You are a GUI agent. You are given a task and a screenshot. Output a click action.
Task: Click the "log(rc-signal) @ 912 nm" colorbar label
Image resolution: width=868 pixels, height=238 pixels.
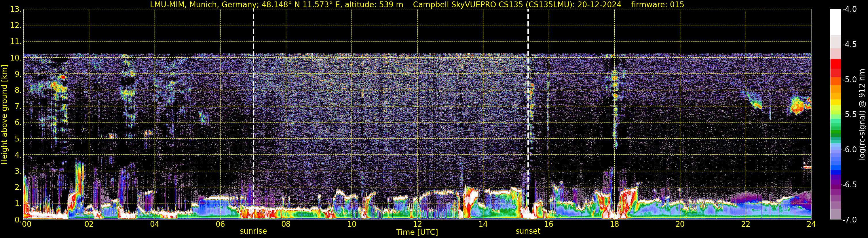pyautogui.click(x=862, y=114)
